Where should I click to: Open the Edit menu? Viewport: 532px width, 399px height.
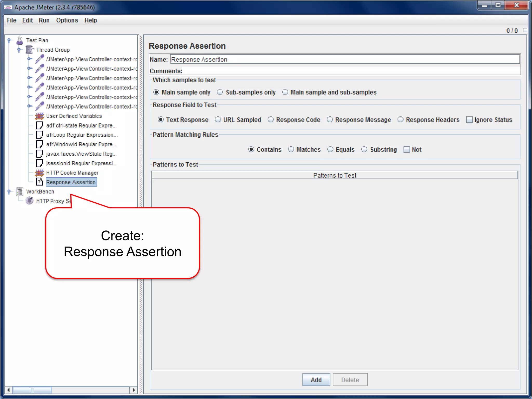[28, 20]
